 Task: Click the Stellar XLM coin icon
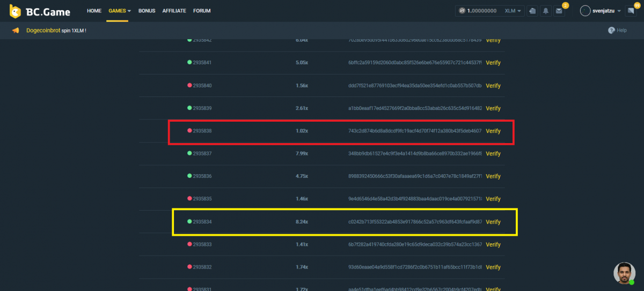(x=461, y=11)
